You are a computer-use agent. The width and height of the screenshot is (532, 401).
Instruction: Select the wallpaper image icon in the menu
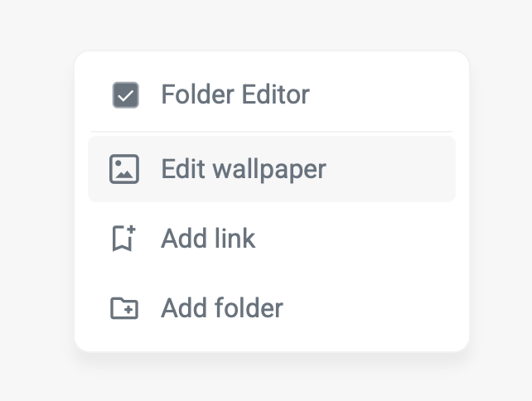[124, 169]
